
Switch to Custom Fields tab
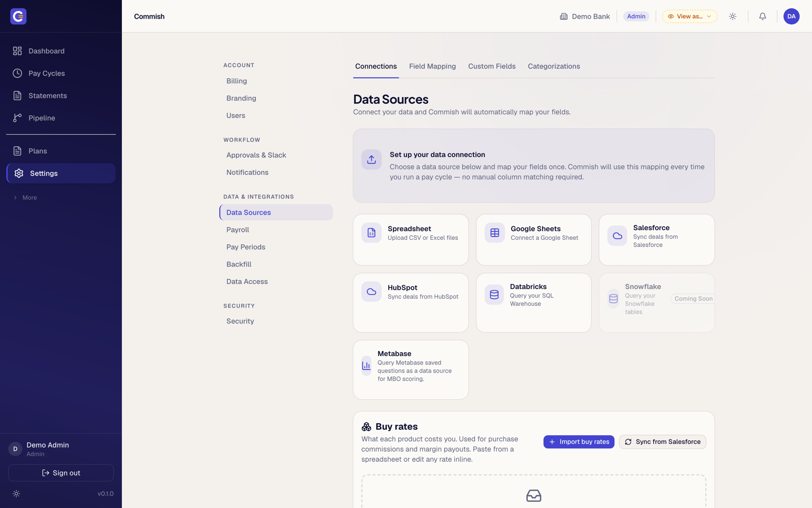coord(492,67)
